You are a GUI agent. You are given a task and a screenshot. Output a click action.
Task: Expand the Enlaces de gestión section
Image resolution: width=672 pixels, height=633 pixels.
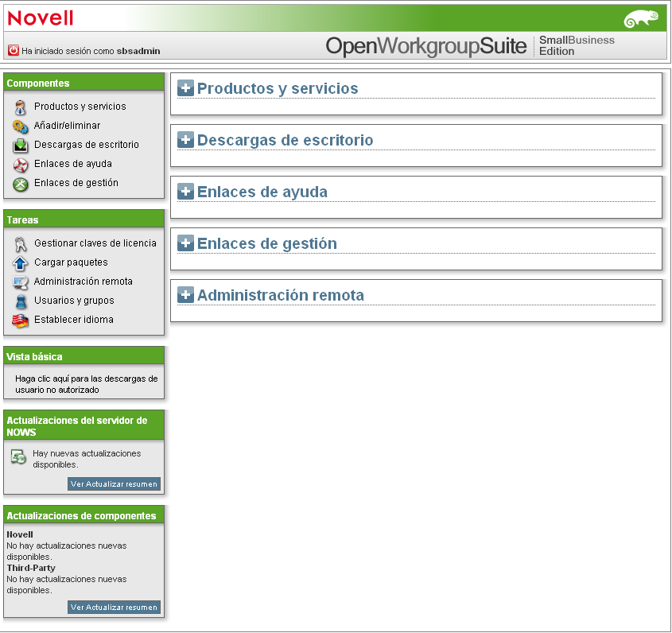coord(185,243)
